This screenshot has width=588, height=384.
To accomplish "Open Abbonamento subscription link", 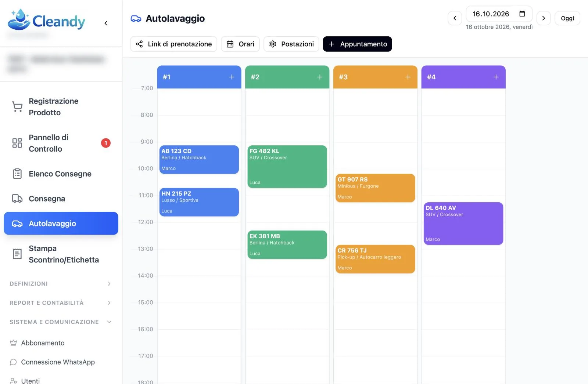I will 43,343.
